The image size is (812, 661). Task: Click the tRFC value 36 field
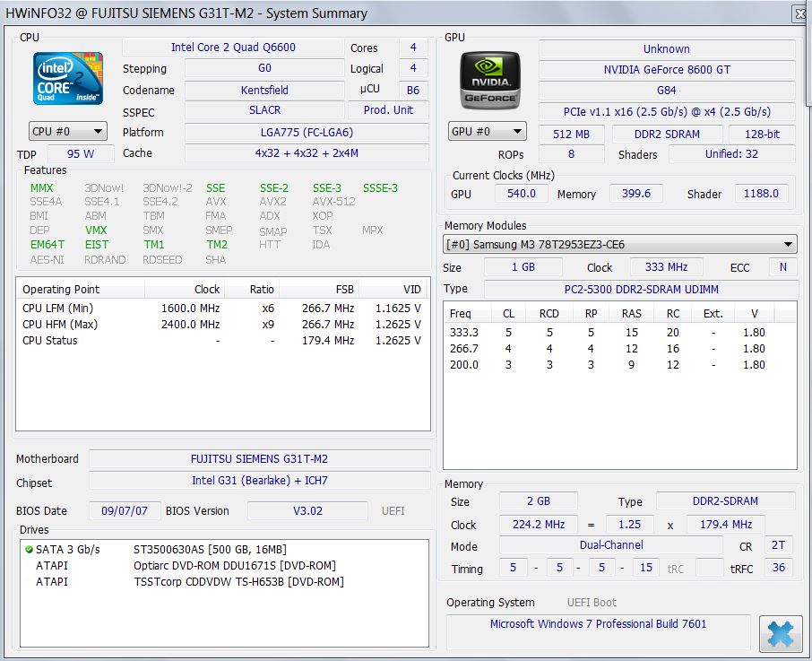[x=778, y=567]
